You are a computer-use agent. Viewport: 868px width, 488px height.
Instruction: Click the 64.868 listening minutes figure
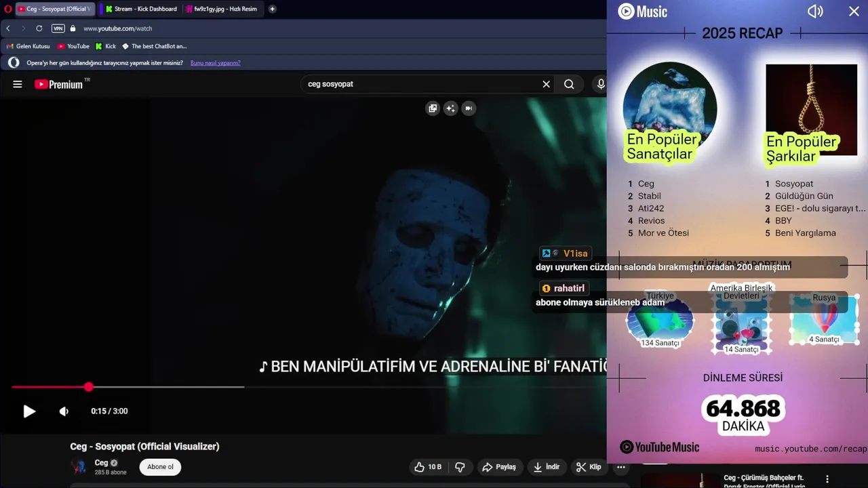pyautogui.click(x=743, y=409)
